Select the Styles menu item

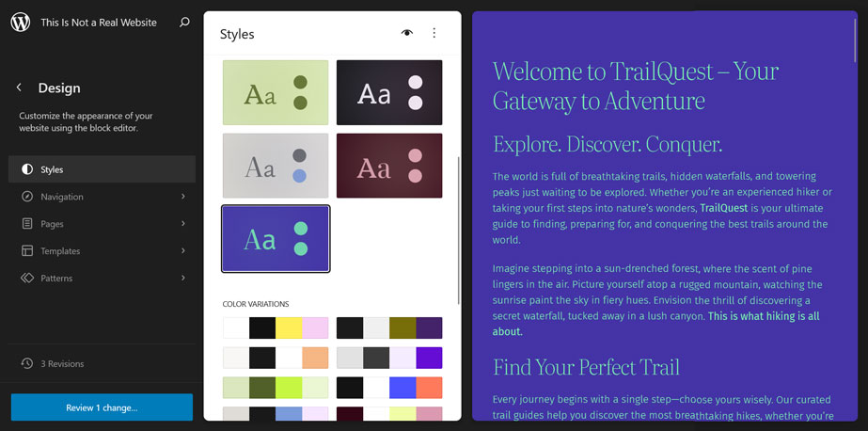pos(102,169)
